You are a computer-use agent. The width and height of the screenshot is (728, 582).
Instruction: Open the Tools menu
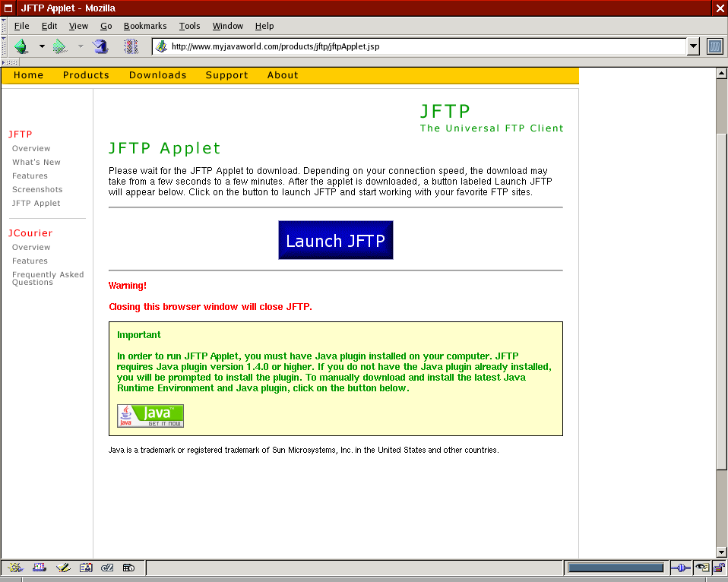(189, 26)
